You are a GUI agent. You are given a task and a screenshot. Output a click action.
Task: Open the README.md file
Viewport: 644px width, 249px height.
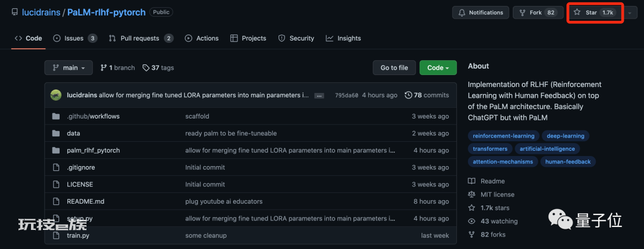85,201
